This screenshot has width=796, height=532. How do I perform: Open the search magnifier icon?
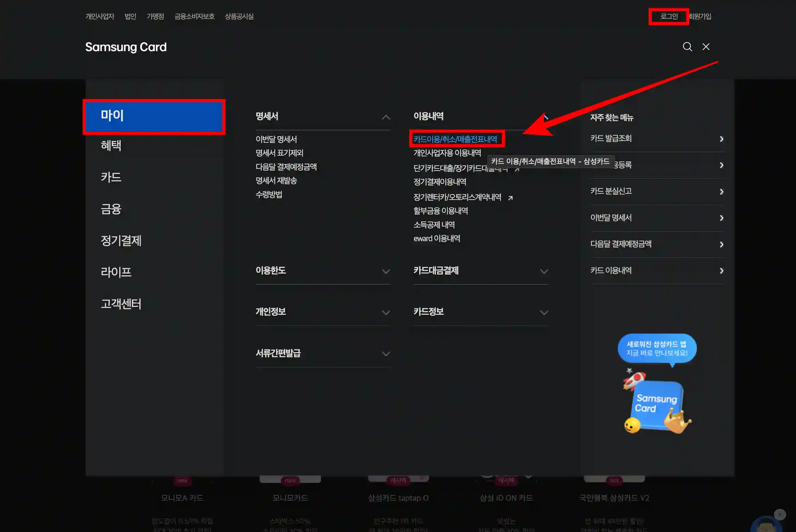(x=687, y=47)
